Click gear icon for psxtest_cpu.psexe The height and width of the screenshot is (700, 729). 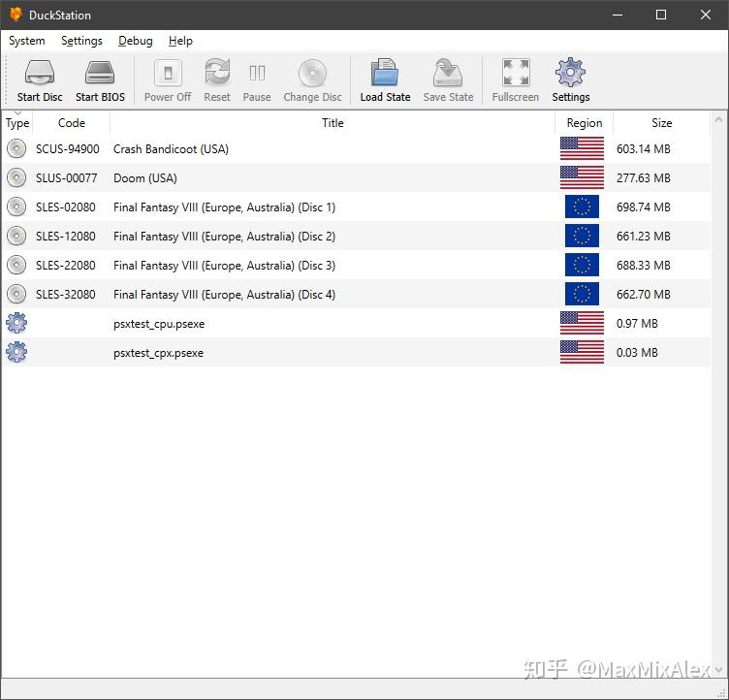[x=16, y=323]
